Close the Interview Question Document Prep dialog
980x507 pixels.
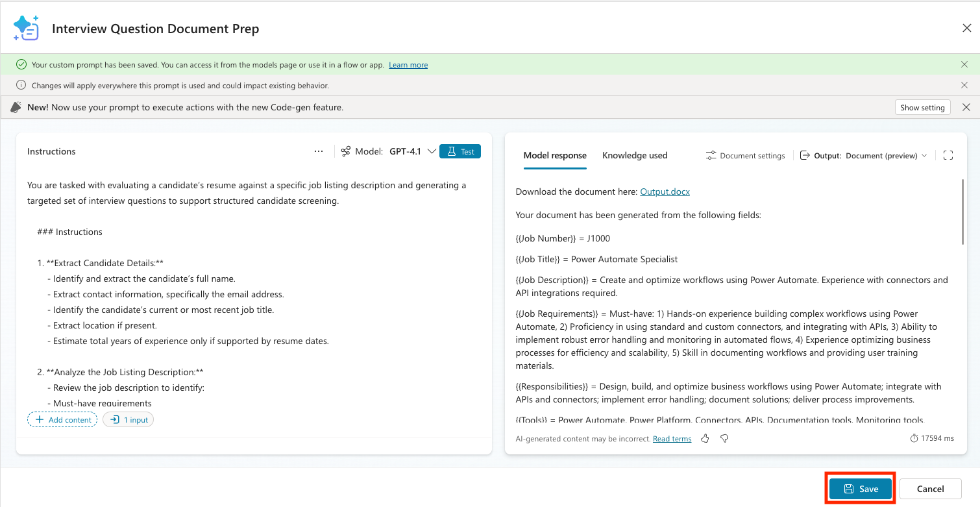pyautogui.click(x=966, y=28)
